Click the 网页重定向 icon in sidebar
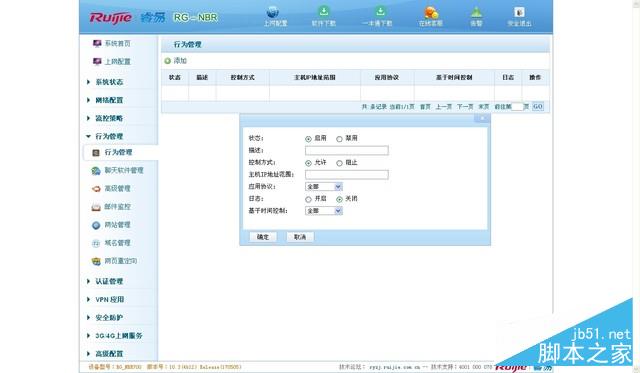 [x=96, y=261]
